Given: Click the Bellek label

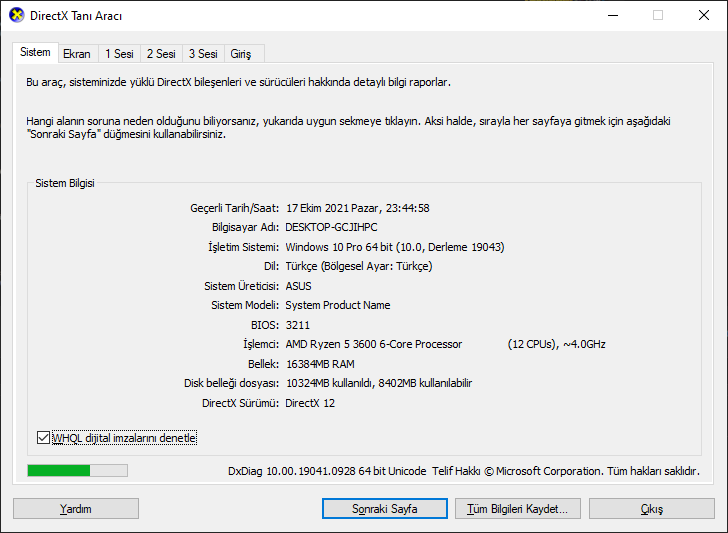Looking at the screenshot, I should (264, 364).
